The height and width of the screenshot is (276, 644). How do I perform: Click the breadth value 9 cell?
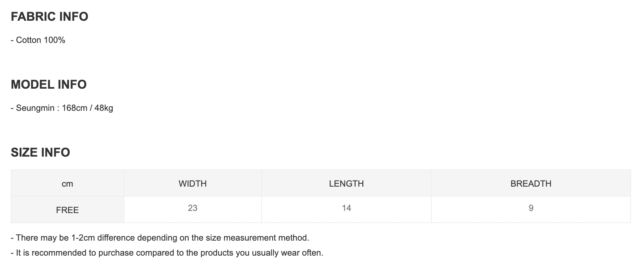[531, 208]
